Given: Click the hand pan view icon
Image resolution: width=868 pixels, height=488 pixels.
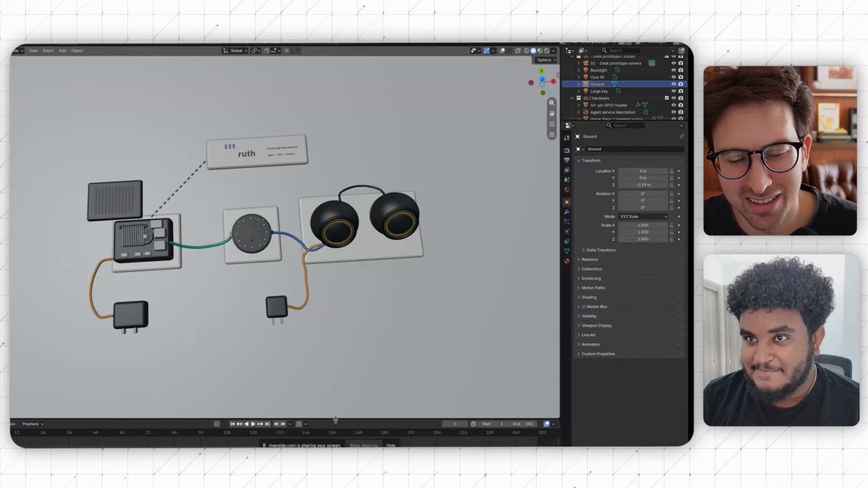Looking at the screenshot, I should click(x=552, y=114).
